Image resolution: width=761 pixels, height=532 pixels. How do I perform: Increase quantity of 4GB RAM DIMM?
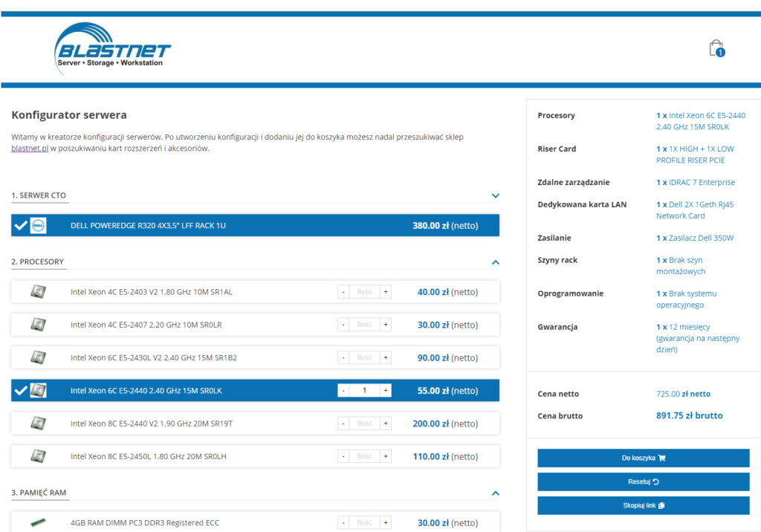(x=386, y=523)
